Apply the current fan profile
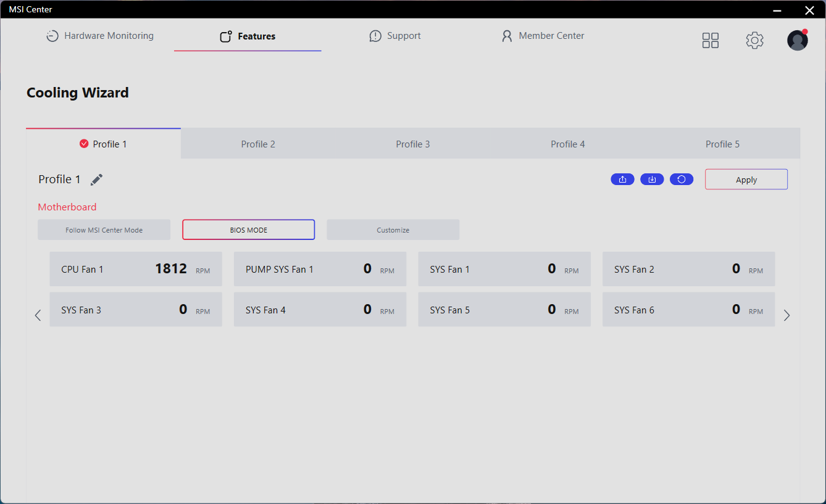Viewport: 826px width, 504px height. pyautogui.click(x=746, y=180)
